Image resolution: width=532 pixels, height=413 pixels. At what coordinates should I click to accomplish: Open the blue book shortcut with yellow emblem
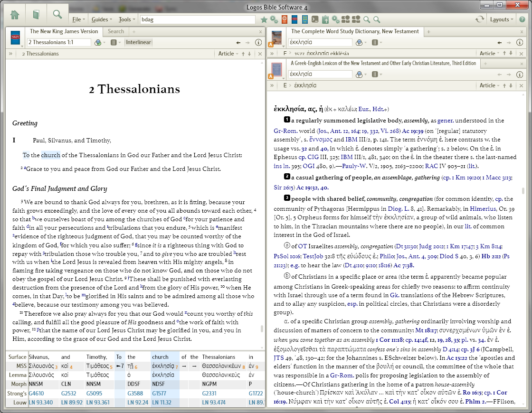click(304, 19)
